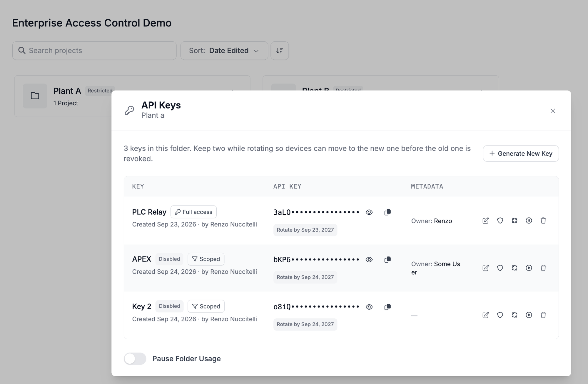The height and width of the screenshot is (384, 588).
Task: Reveal the bKP6 API key
Action: 369,260
